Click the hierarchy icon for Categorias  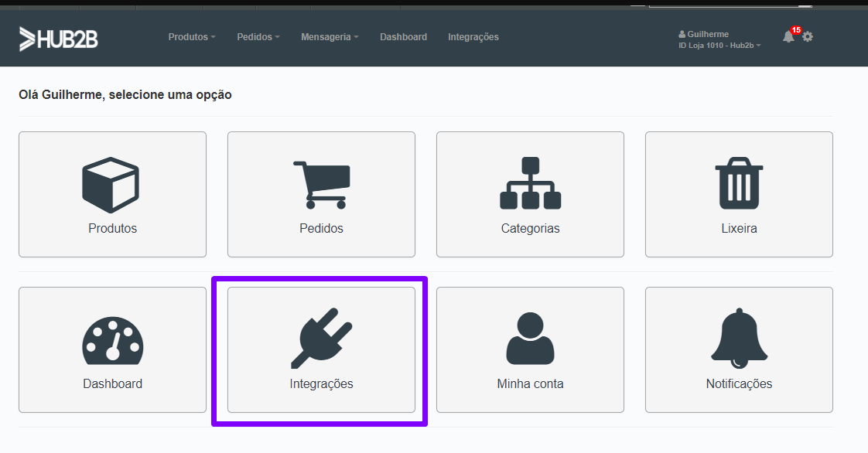pyautogui.click(x=531, y=183)
